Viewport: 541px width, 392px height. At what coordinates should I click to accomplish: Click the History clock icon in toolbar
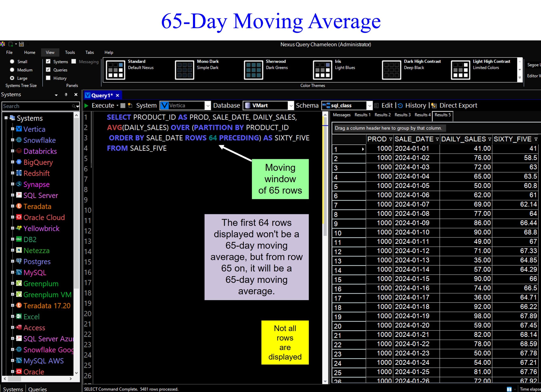(400, 106)
